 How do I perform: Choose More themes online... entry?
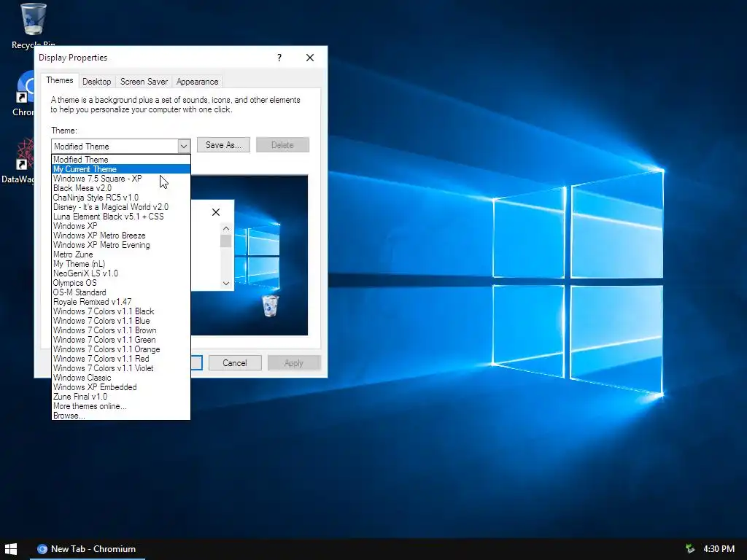(x=121, y=406)
